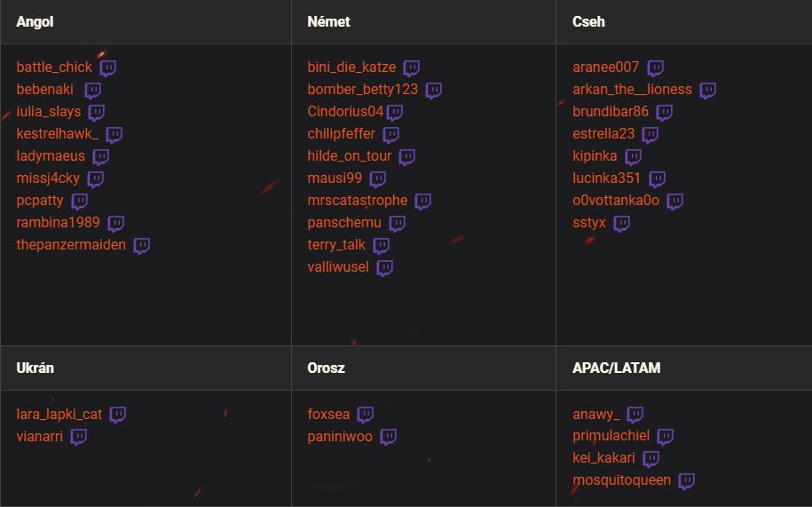Open the Twitch icon next to mosquitoqueen
The image size is (812, 507).
click(x=687, y=480)
